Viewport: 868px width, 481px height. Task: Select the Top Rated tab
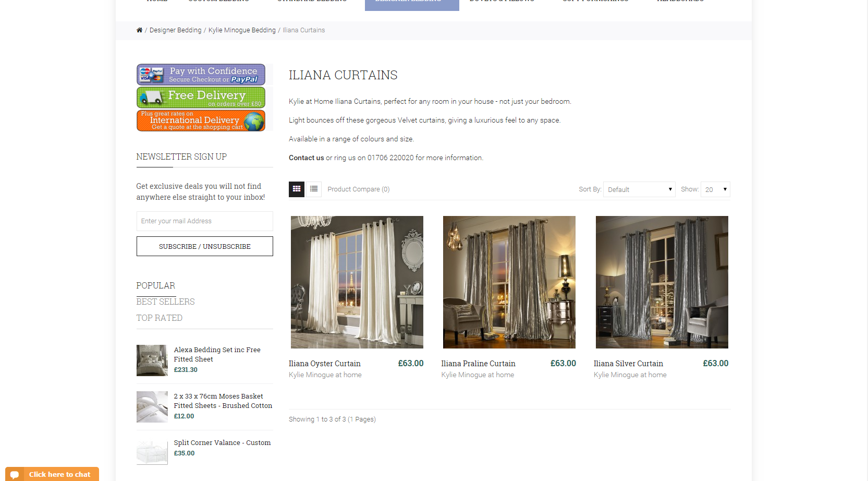pos(160,318)
